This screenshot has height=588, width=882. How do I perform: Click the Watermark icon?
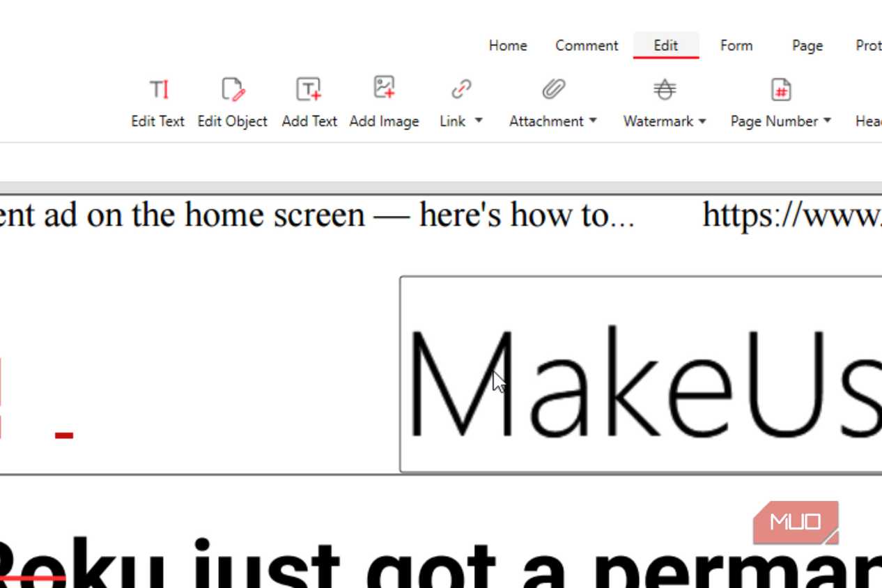pyautogui.click(x=665, y=89)
